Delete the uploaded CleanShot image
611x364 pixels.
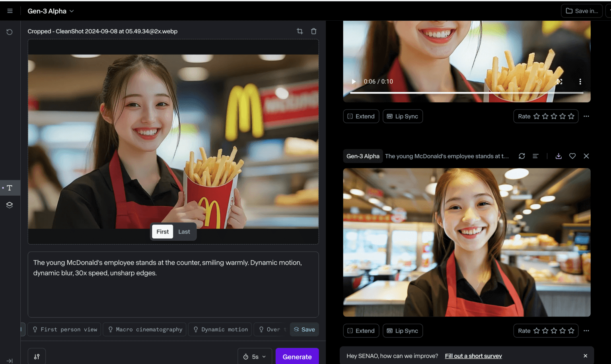coord(313,31)
